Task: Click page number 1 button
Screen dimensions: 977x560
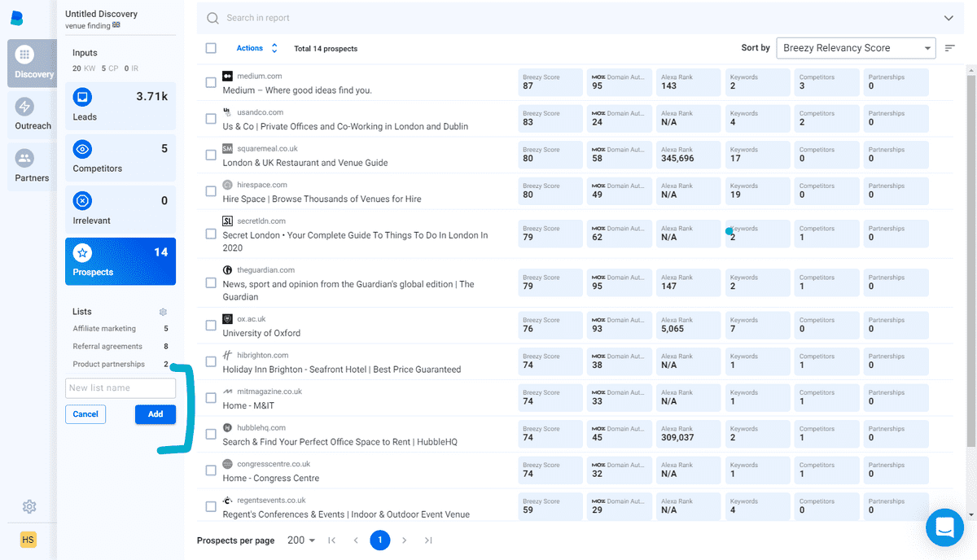Action: pyautogui.click(x=380, y=540)
